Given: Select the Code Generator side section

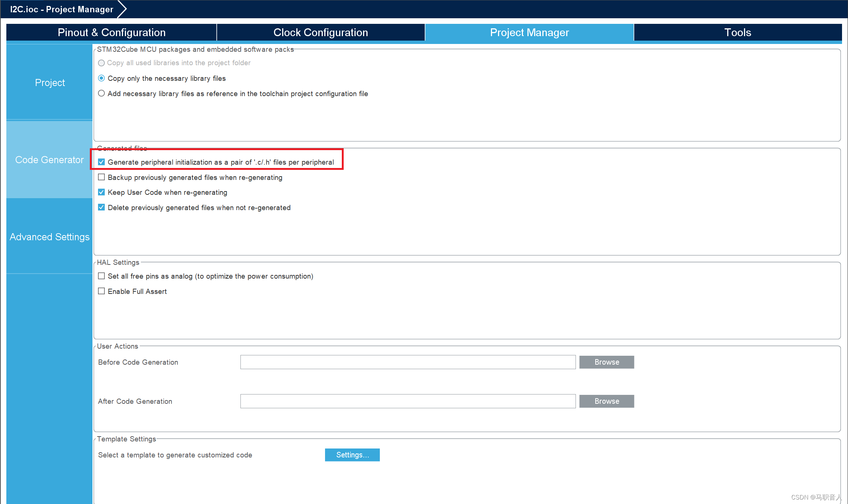Looking at the screenshot, I should point(50,160).
